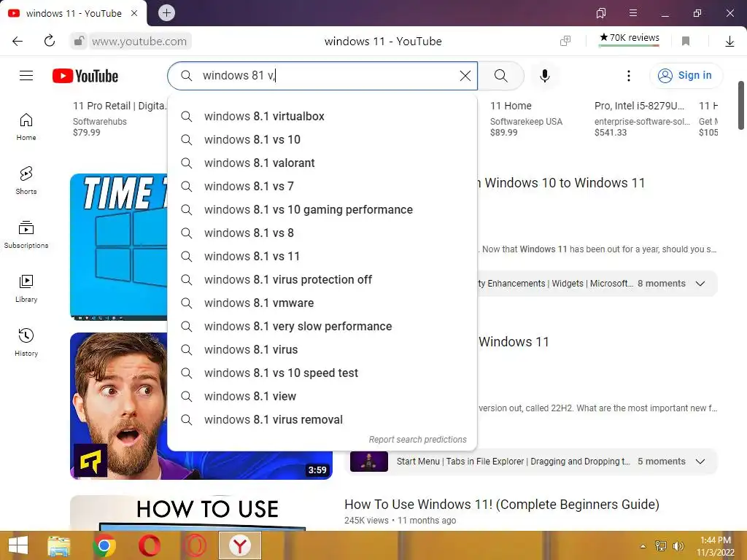Click the page vertical scrollbar
Screen dimensions: 747x560
click(741, 105)
